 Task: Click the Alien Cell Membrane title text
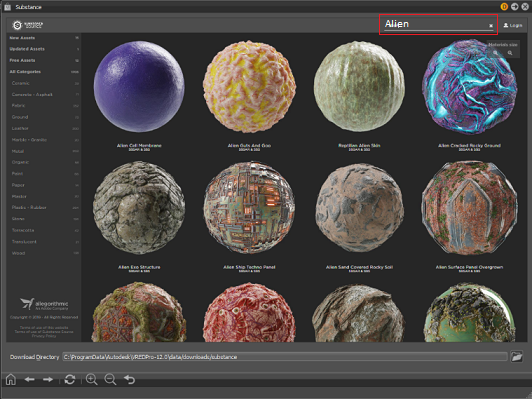coord(139,145)
